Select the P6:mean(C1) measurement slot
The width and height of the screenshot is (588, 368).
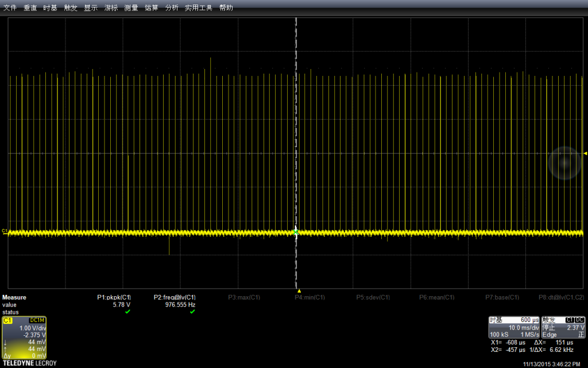coord(437,297)
